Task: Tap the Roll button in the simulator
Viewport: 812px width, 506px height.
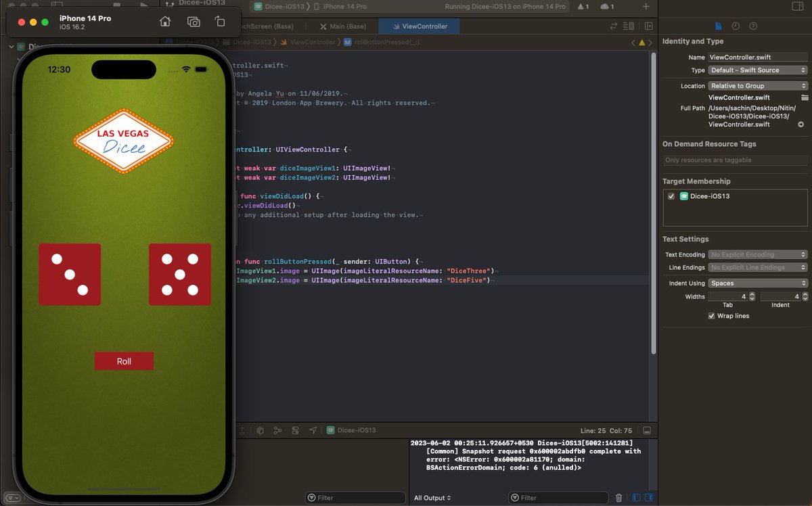Action: tap(124, 361)
